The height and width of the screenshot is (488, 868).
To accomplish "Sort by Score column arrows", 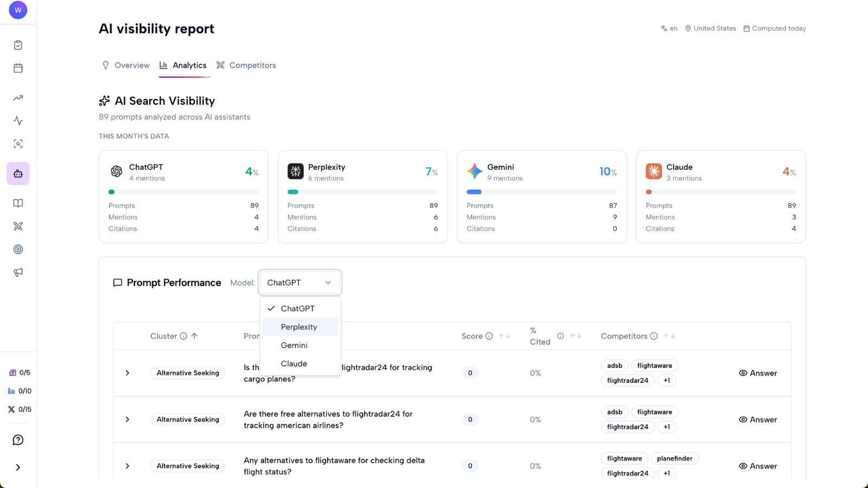I will (505, 336).
